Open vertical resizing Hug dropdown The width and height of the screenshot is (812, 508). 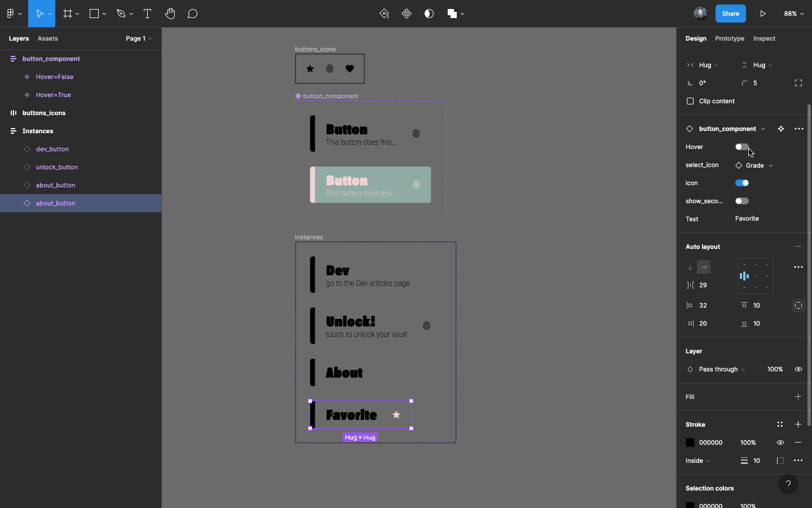pos(762,65)
